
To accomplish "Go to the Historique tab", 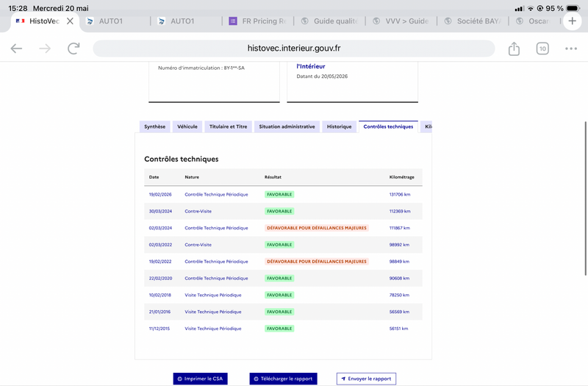I will pos(339,126).
